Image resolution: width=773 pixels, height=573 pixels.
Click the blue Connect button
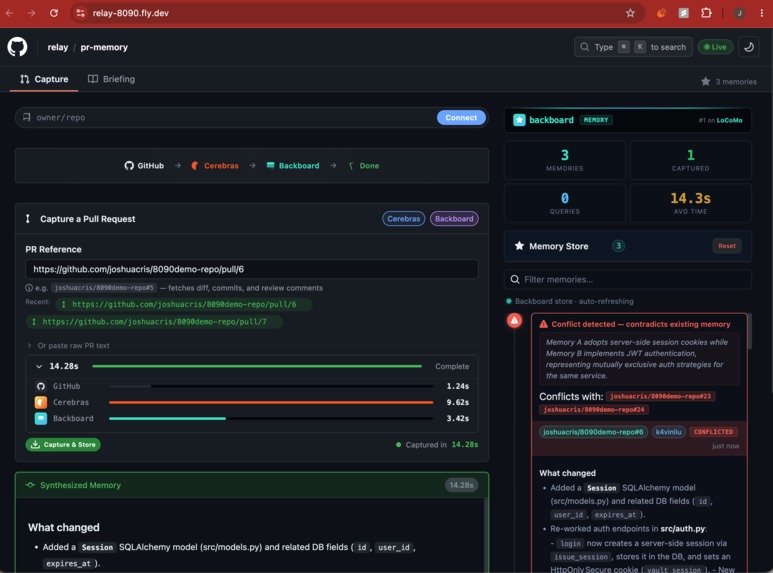[x=461, y=118]
